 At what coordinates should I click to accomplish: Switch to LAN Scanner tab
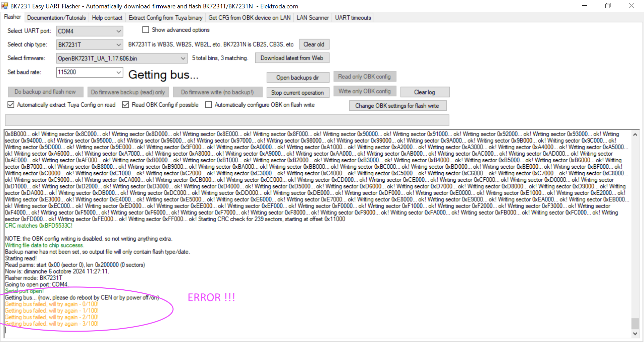313,18
